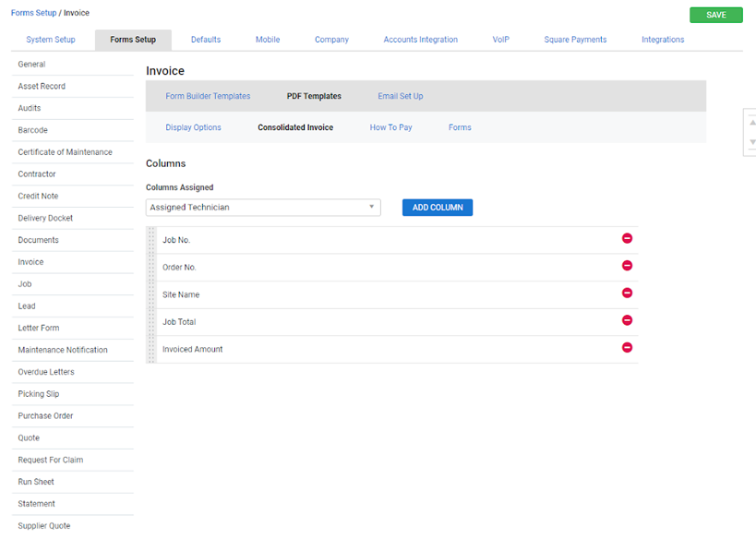The image size is (756, 539).
Task: Open the Accounts Integration tab
Action: 420,40
